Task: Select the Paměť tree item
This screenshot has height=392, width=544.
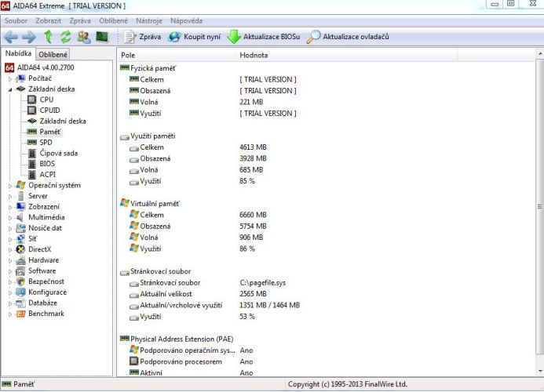Action: (45, 132)
